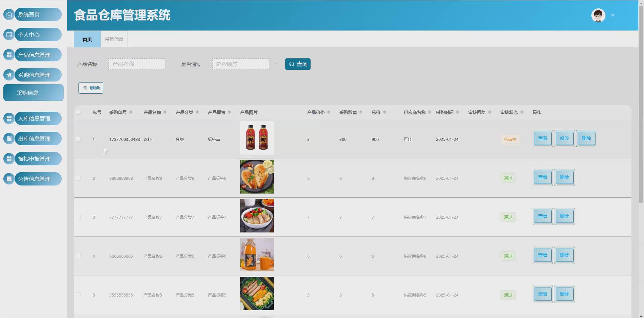Check the row 1 checkbox for 饮料
Screen dimensions: 644x318
click(x=78, y=139)
